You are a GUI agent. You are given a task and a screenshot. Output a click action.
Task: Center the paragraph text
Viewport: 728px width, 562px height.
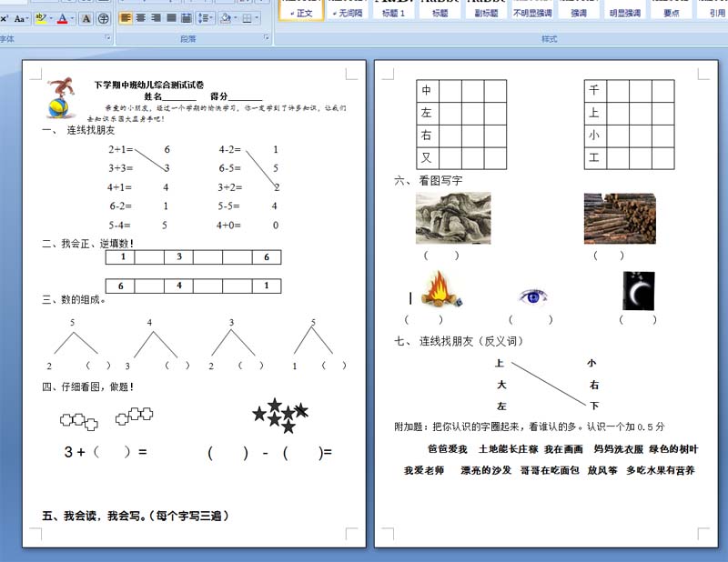[x=141, y=18]
